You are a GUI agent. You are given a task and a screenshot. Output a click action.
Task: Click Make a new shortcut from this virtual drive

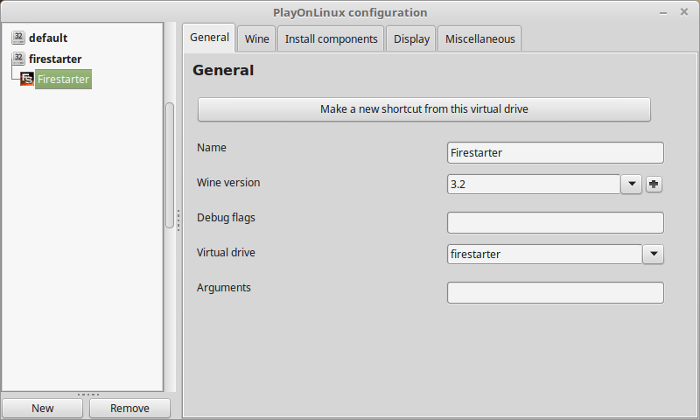pos(424,109)
